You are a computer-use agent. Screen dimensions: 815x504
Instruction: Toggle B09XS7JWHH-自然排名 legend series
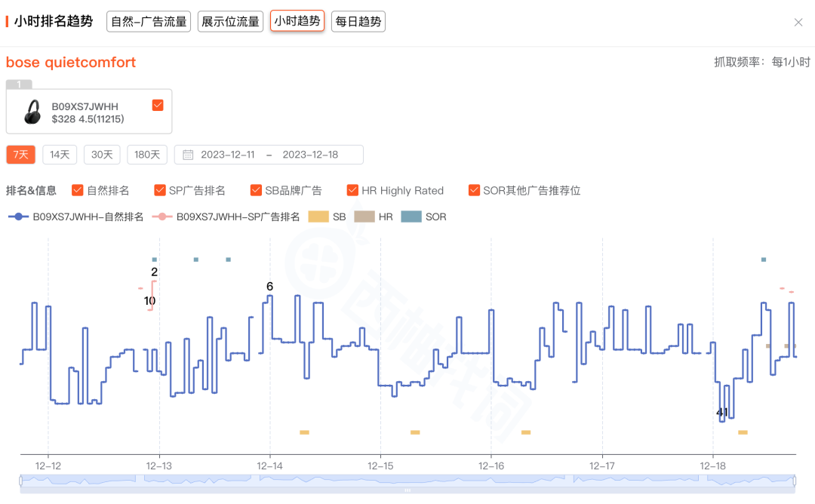point(76,217)
